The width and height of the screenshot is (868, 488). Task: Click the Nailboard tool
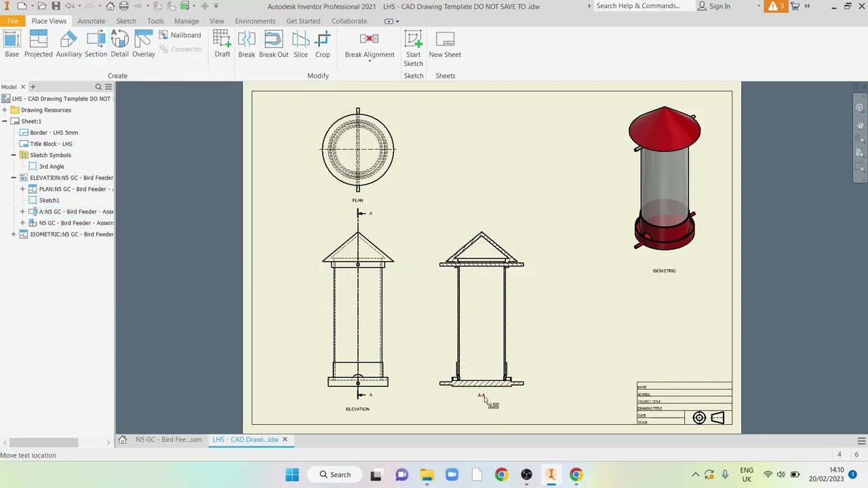pos(180,35)
